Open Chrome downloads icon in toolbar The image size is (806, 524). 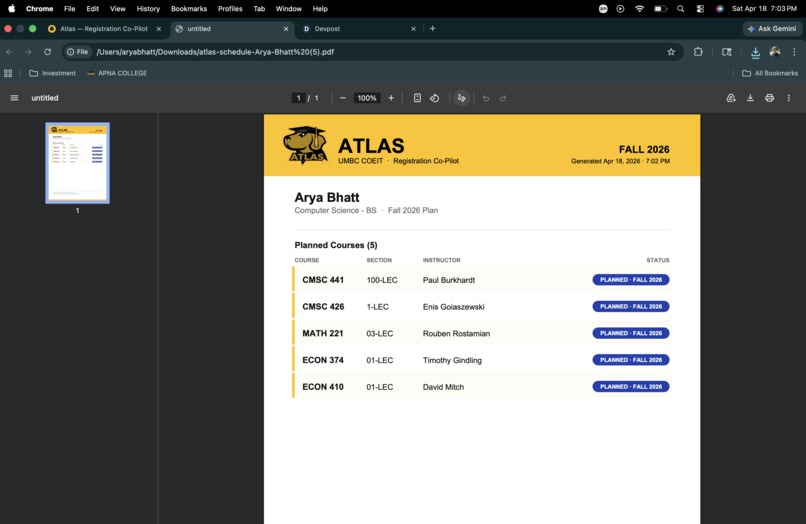point(756,52)
